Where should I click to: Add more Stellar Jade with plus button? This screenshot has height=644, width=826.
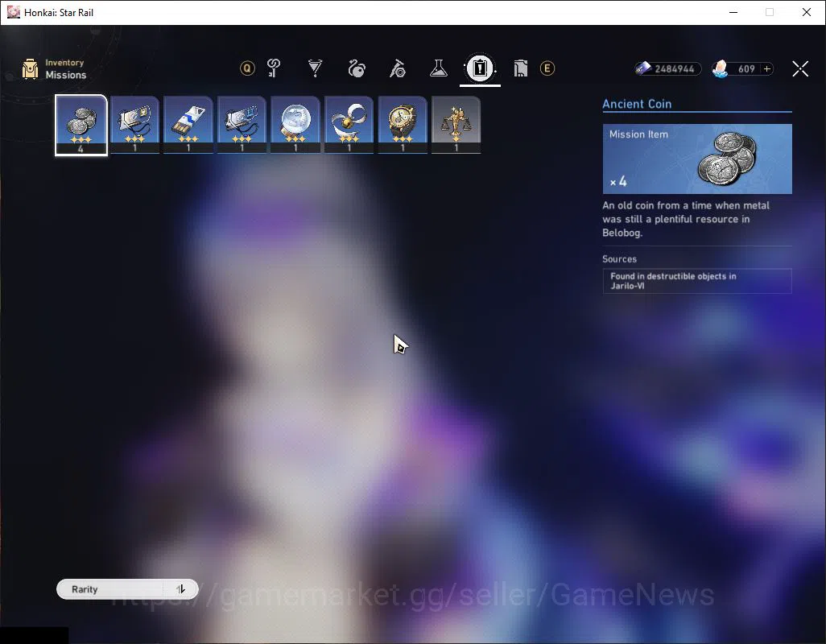(x=767, y=69)
